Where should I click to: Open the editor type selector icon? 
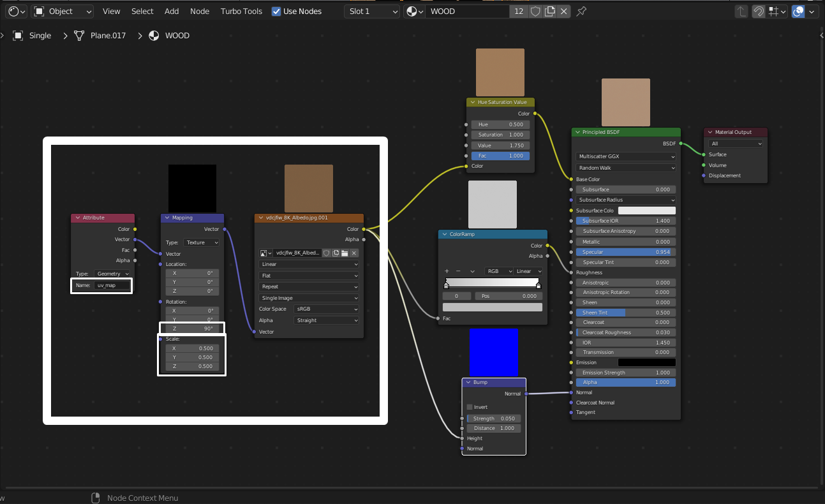pyautogui.click(x=12, y=11)
